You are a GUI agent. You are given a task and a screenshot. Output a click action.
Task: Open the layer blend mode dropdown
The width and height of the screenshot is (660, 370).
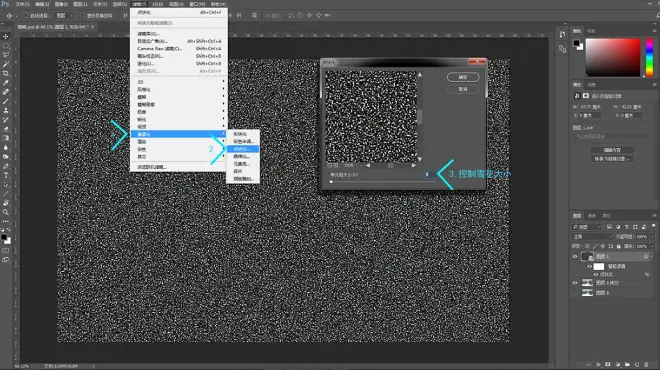pos(593,237)
